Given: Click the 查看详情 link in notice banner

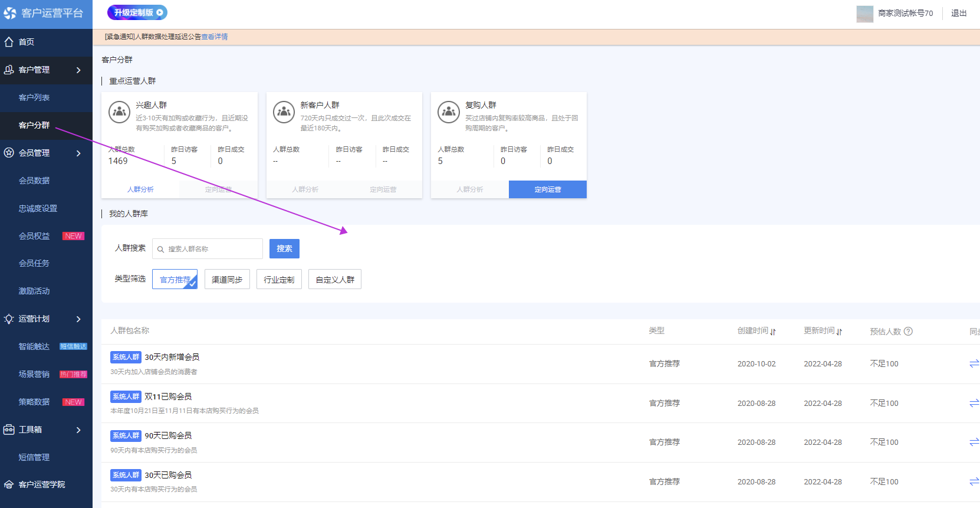Looking at the screenshot, I should (215, 37).
